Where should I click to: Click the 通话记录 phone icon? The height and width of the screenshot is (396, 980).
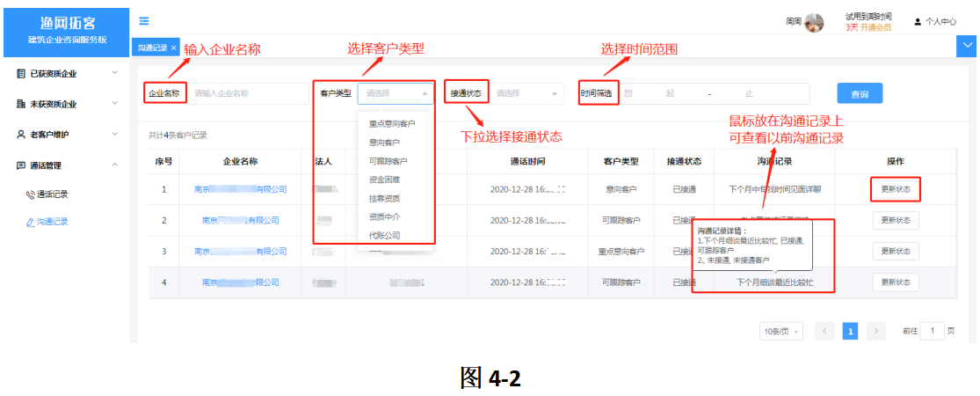coord(30,194)
